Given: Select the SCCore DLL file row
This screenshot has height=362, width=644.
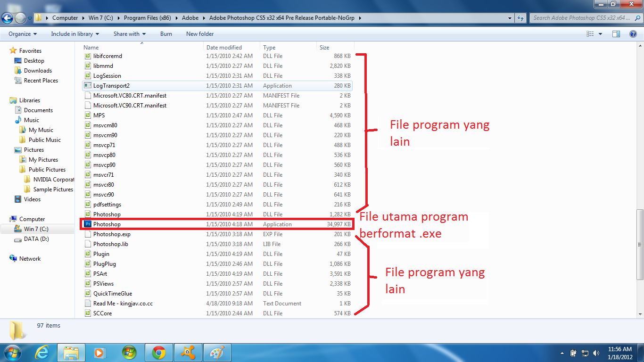Looking at the screenshot, I should (217, 313).
